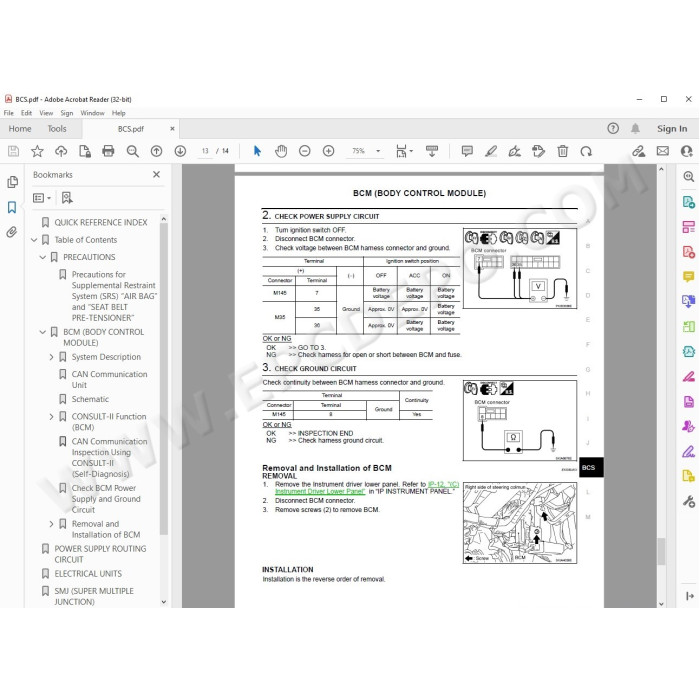
Task: Open the More Tools wrench icon
Action: tap(688, 501)
